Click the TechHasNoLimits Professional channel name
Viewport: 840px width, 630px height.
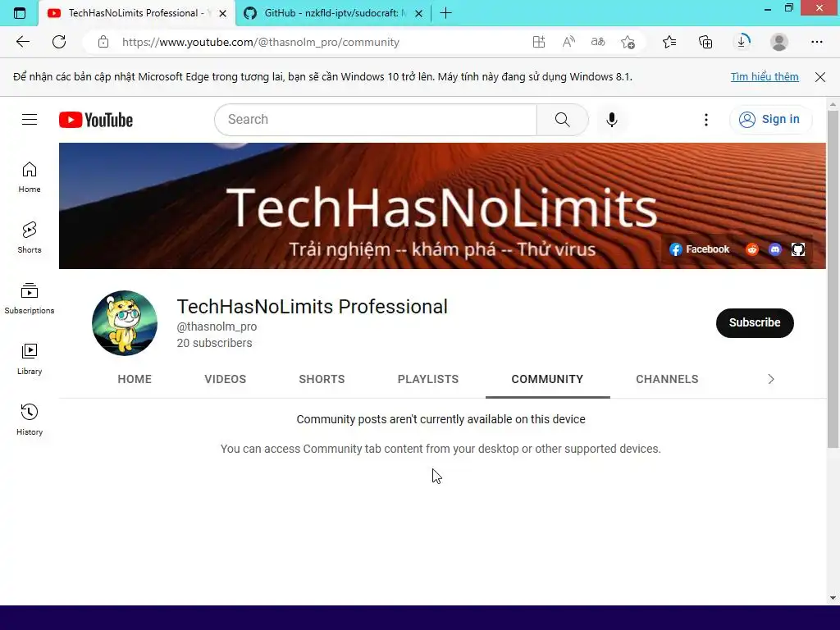tap(312, 307)
